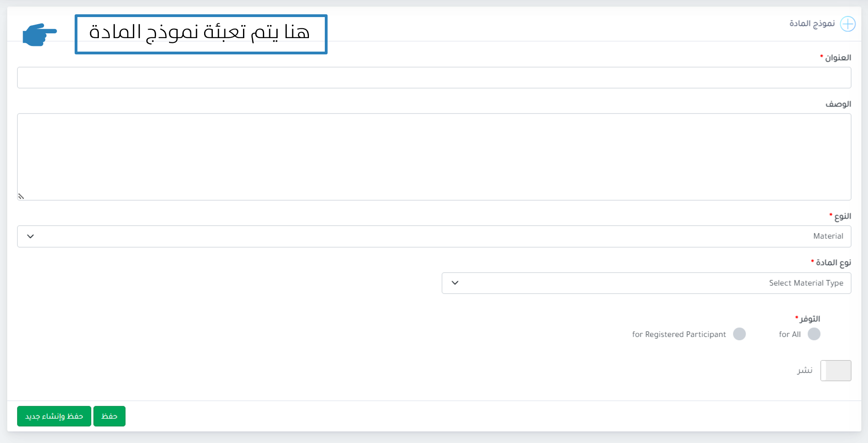
Task: Click the حفظ وإنشاء جديد button
Action: coord(54,416)
